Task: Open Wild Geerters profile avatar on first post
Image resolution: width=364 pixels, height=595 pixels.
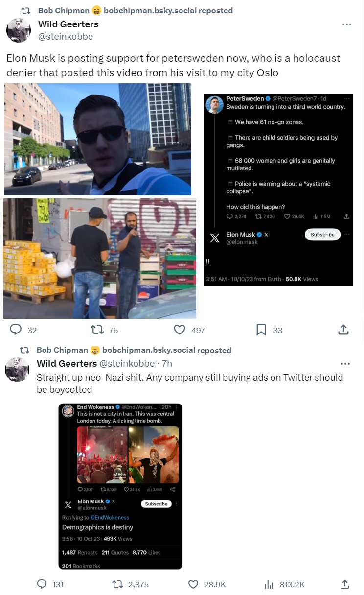Action: pyautogui.click(x=19, y=30)
